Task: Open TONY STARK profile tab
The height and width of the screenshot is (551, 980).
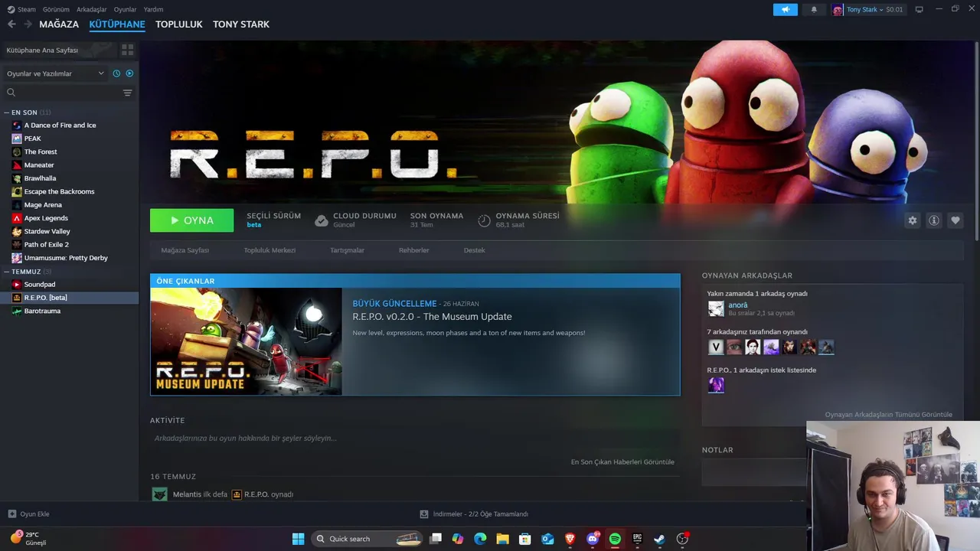Action: click(241, 24)
